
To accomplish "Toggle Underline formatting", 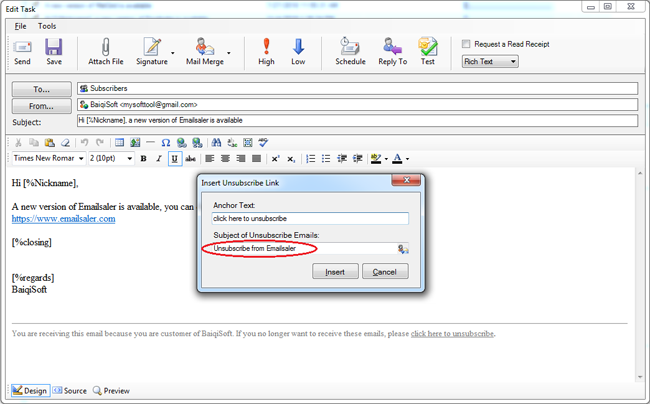I will pyautogui.click(x=175, y=159).
